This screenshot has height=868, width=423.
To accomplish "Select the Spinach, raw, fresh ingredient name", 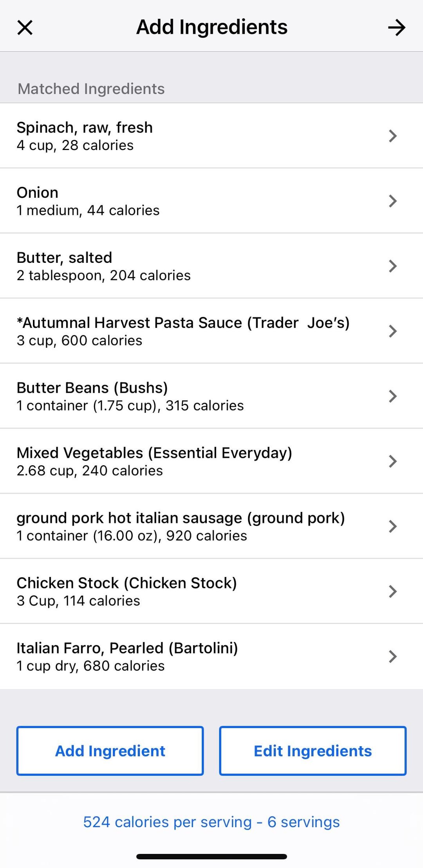I will pos(85,128).
